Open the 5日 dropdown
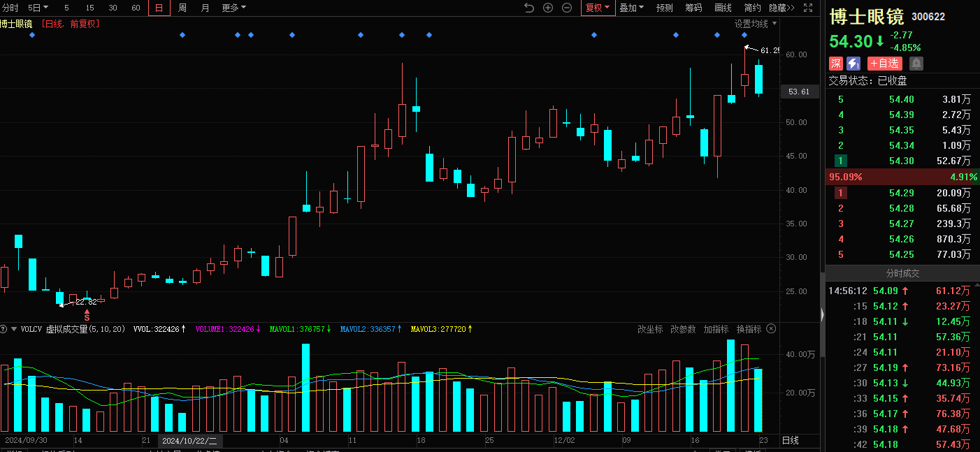 38,8
